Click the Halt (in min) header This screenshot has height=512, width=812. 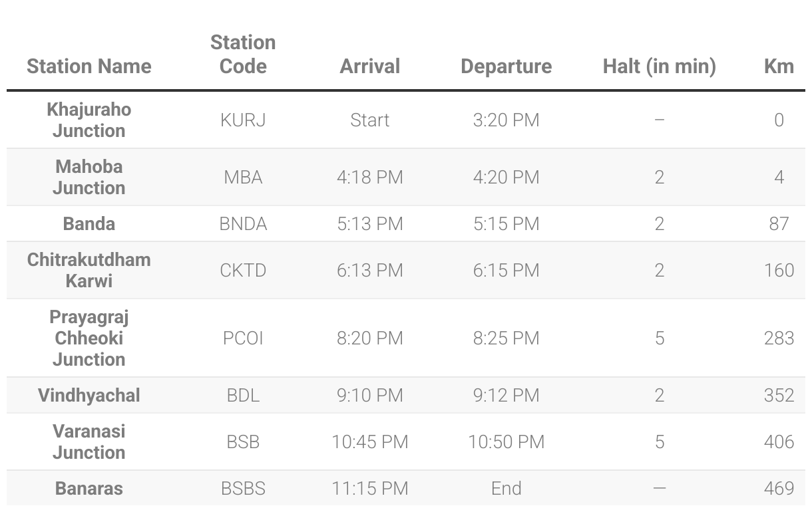pyautogui.click(x=659, y=66)
